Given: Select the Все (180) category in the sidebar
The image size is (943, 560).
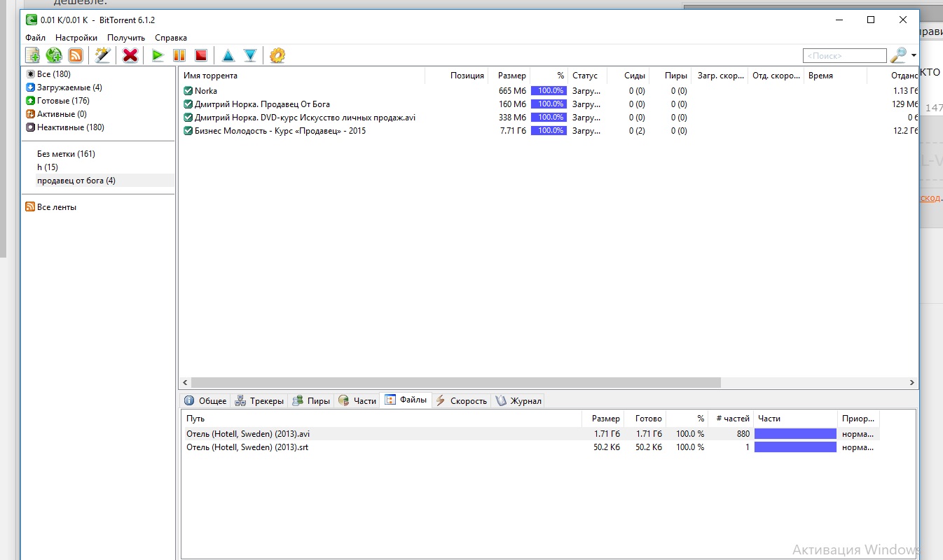Looking at the screenshot, I should coord(53,74).
